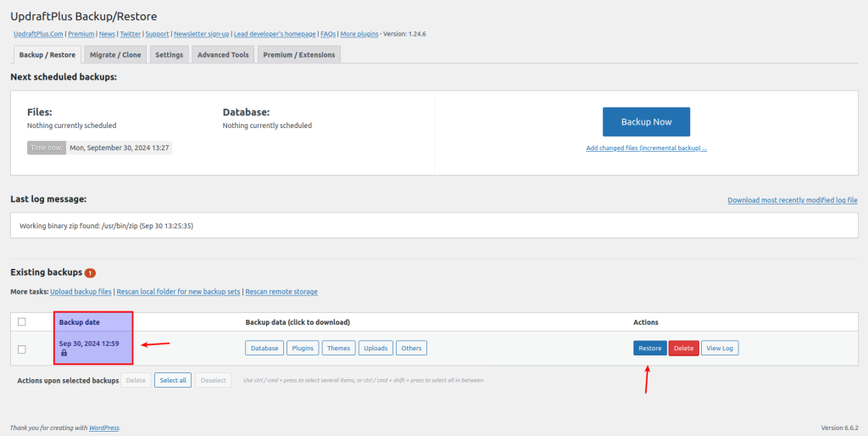Check the select-all checkbox in the table header
The image size is (868, 436).
(21, 321)
